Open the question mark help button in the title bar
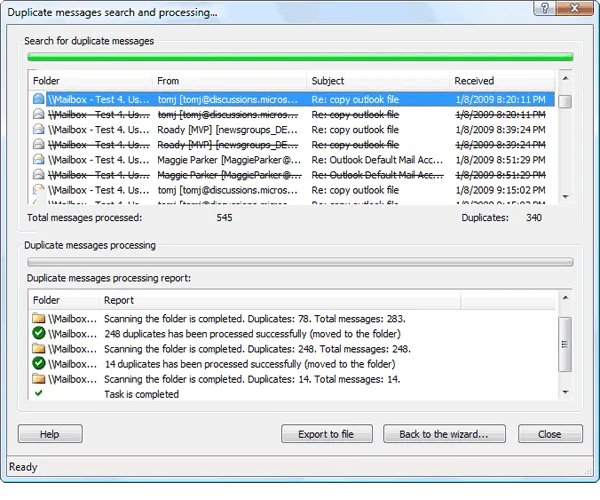The width and height of the screenshot is (600, 500). pyautogui.click(x=545, y=8)
